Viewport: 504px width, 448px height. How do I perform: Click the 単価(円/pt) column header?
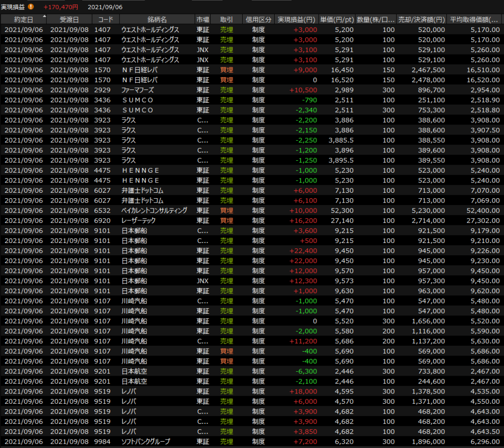(x=337, y=20)
